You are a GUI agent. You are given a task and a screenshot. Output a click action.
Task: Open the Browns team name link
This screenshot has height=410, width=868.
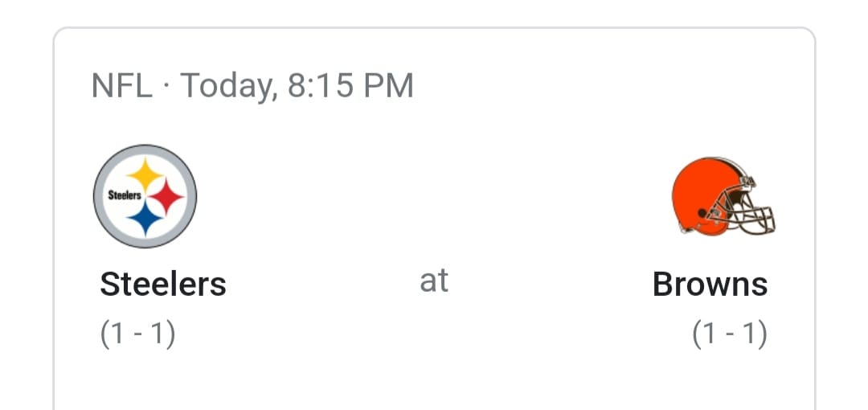[x=710, y=284]
